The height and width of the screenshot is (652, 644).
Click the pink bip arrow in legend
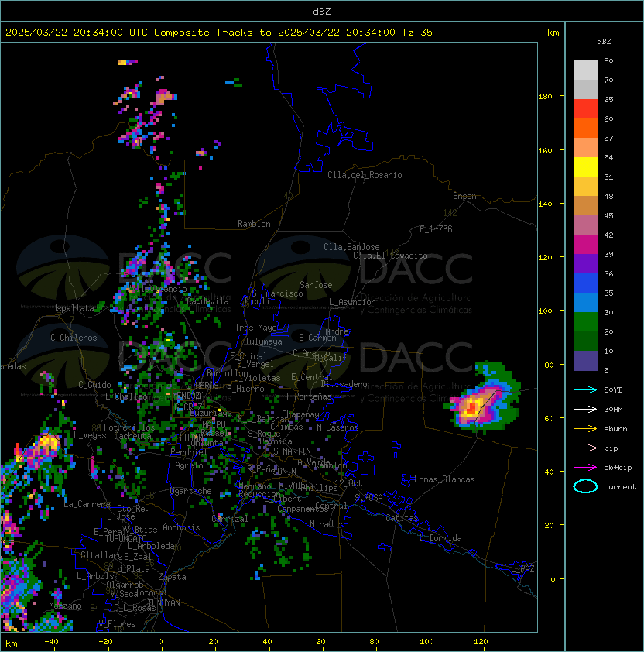pos(585,448)
